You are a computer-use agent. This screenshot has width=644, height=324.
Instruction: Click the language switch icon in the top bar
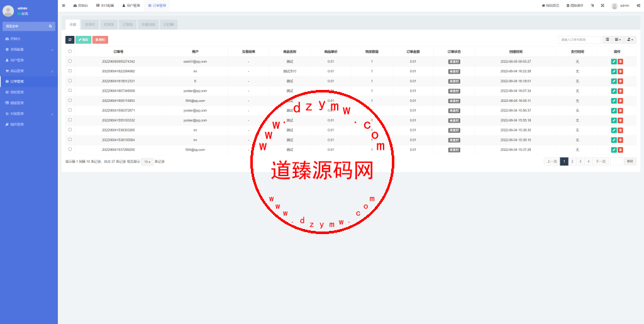pos(592,6)
